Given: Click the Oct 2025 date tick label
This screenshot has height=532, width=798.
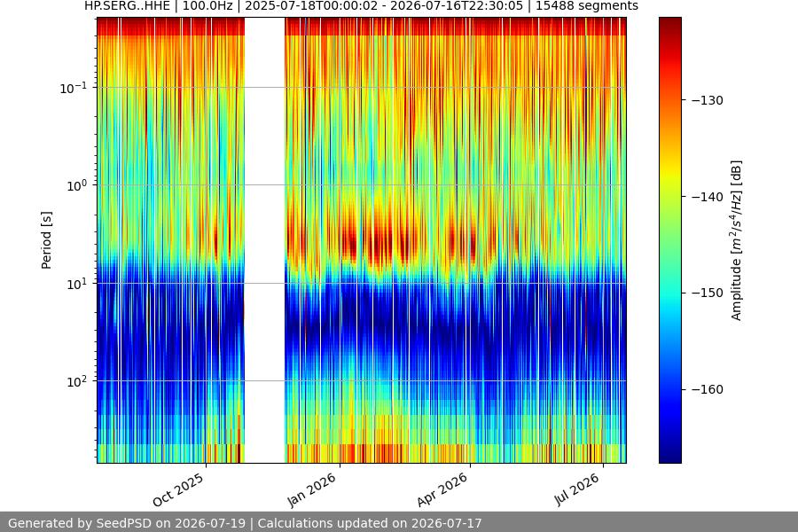Looking at the screenshot, I should [x=178, y=489].
